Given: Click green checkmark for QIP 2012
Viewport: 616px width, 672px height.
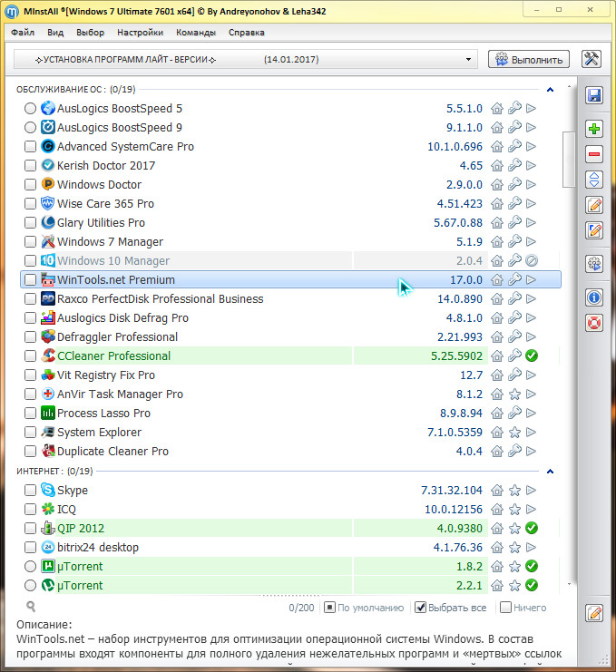Looking at the screenshot, I should 532,528.
